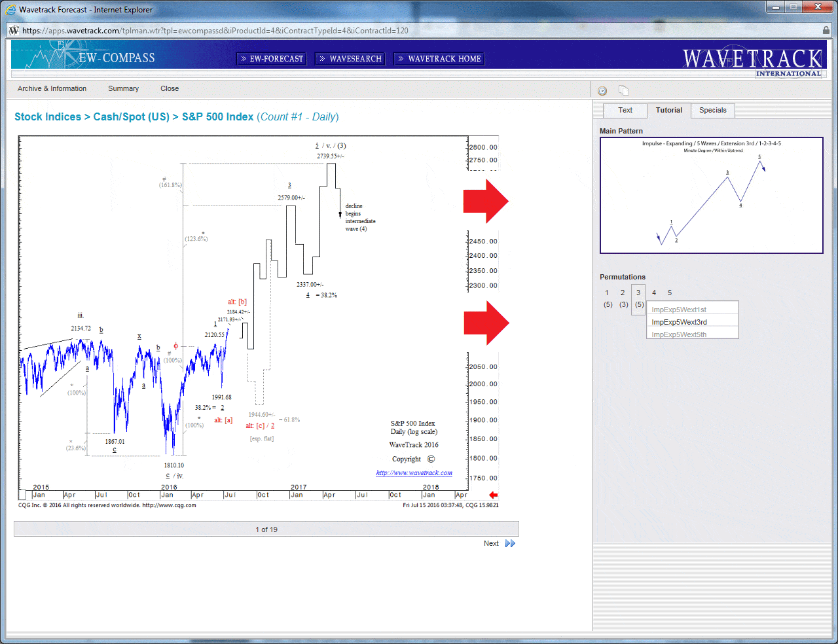
Task: Open the www.wavetrack.com link in the chart
Action: 414,473
